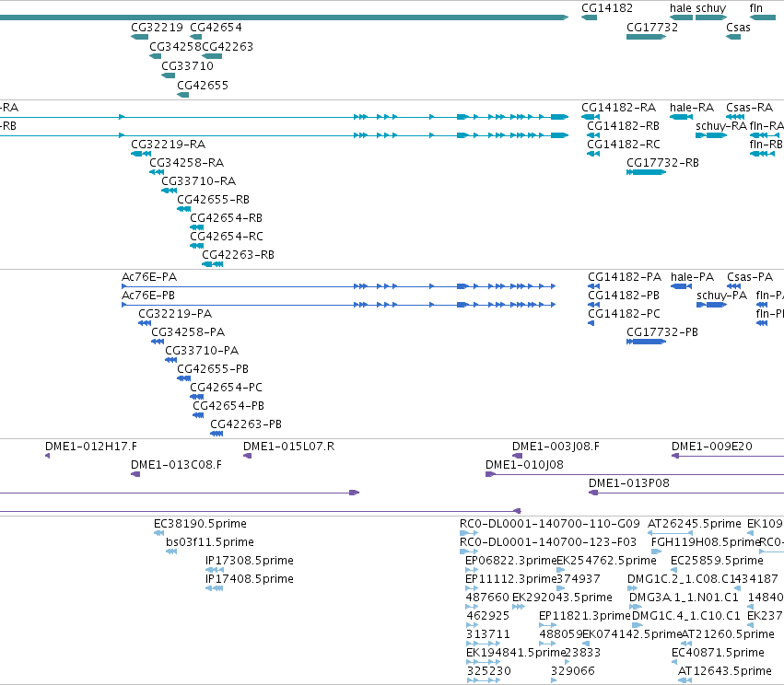Click the schuy gene label
Viewport: 784px width, 685px height.
tap(710, 8)
